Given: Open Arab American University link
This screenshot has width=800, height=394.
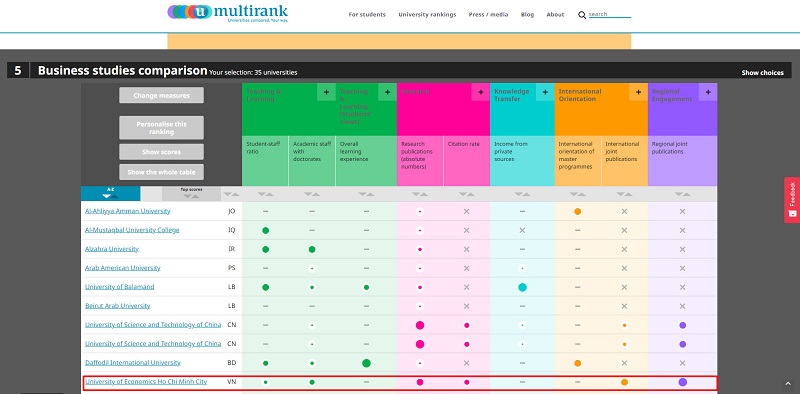Looking at the screenshot, I should 122,268.
